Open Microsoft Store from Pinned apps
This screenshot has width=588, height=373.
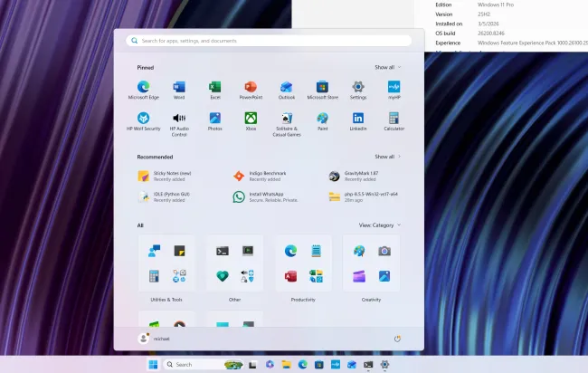click(x=323, y=90)
